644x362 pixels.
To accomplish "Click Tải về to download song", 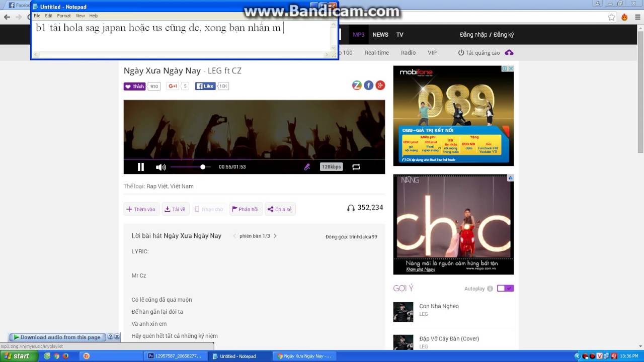I will coord(175,209).
